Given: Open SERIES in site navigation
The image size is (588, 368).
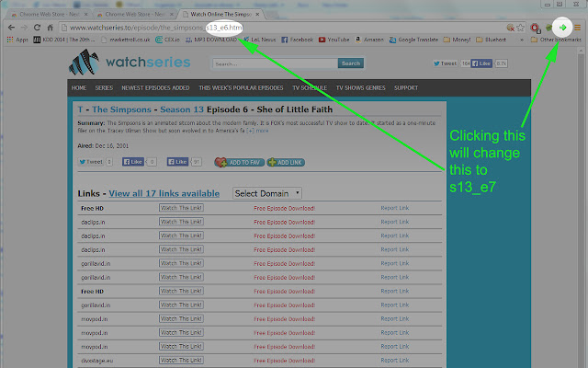Looking at the screenshot, I should [x=104, y=88].
